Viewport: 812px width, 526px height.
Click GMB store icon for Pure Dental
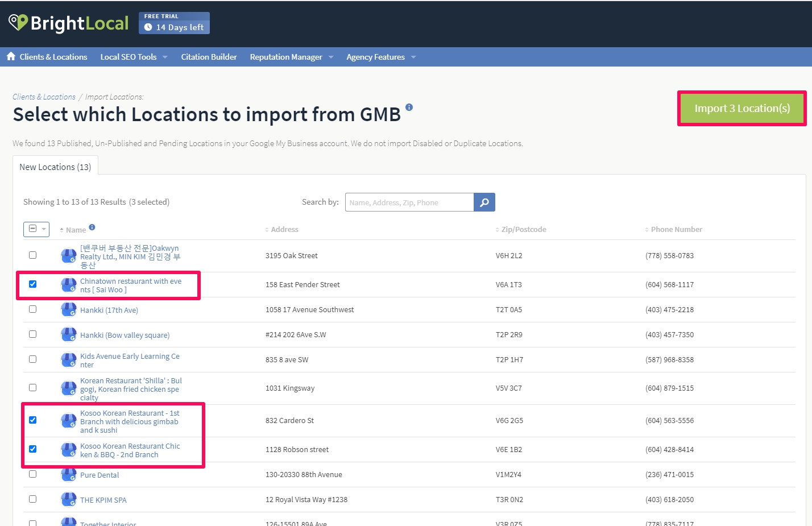click(69, 474)
